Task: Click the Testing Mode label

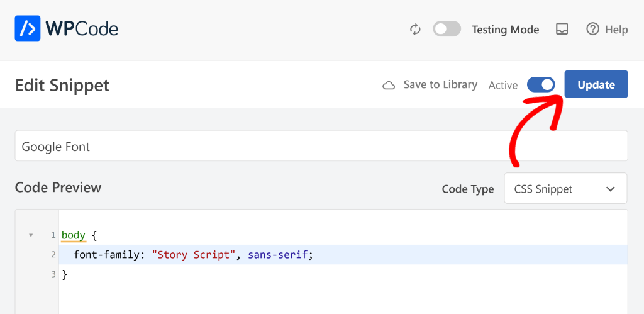Action: coord(505,30)
